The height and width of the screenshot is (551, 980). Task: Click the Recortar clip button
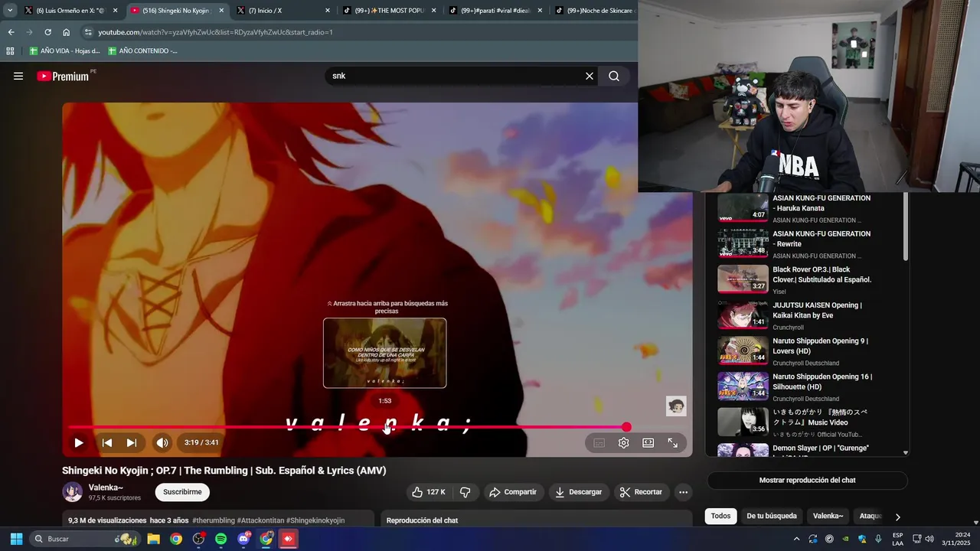[x=641, y=492]
